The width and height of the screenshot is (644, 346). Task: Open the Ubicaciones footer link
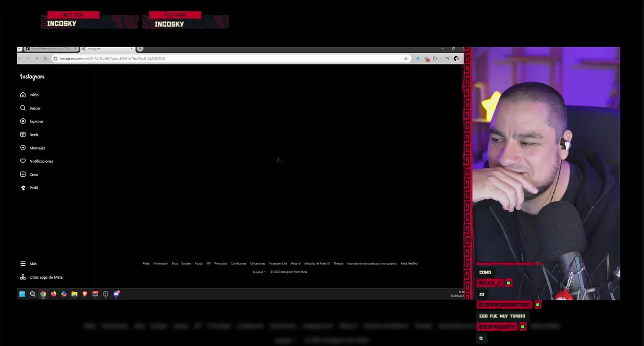pos(258,264)
